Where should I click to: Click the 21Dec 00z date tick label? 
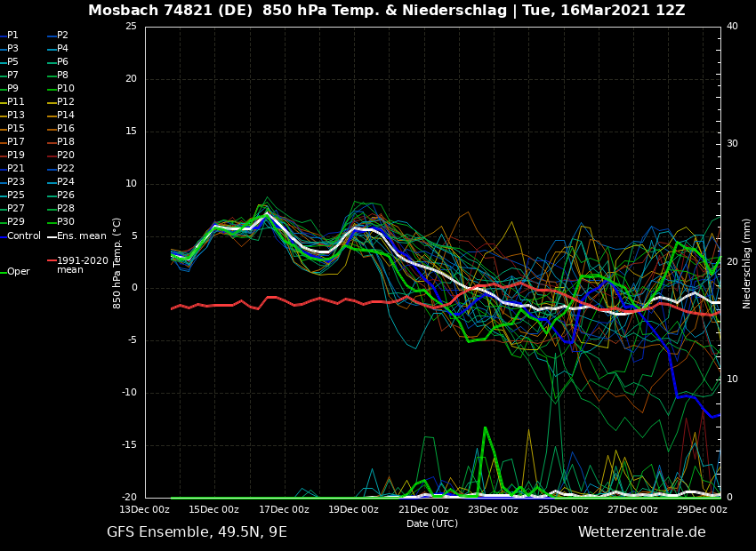click(x=423, y=510)
